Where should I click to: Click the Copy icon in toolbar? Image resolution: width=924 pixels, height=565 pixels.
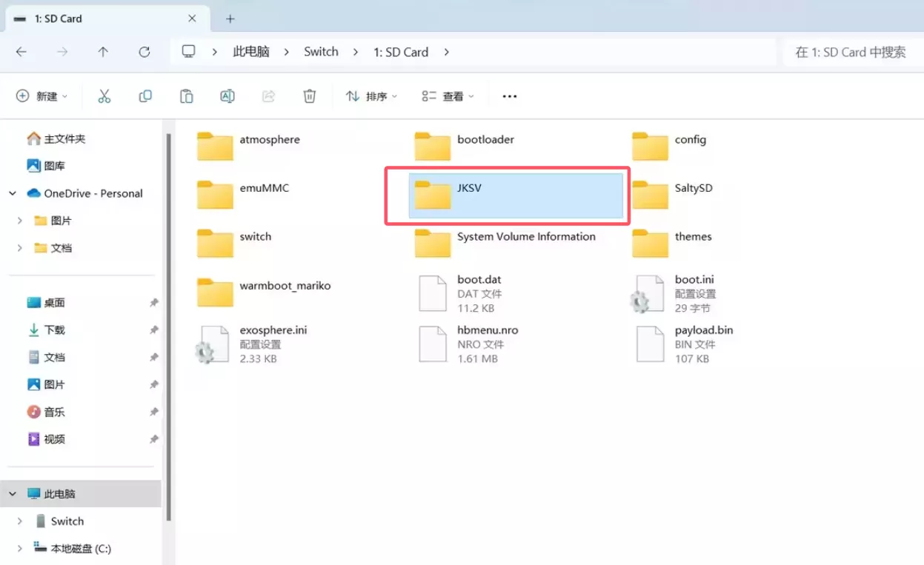[x=145, y=96]
